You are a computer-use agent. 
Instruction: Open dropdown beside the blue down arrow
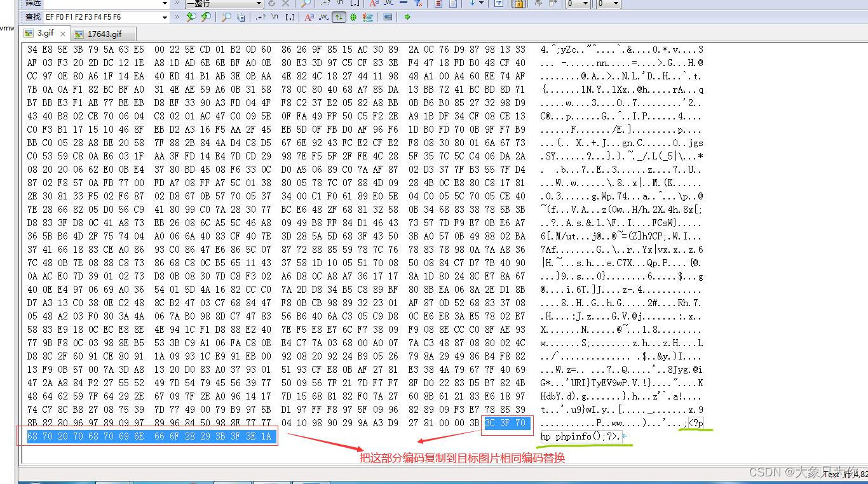point(481,3)
